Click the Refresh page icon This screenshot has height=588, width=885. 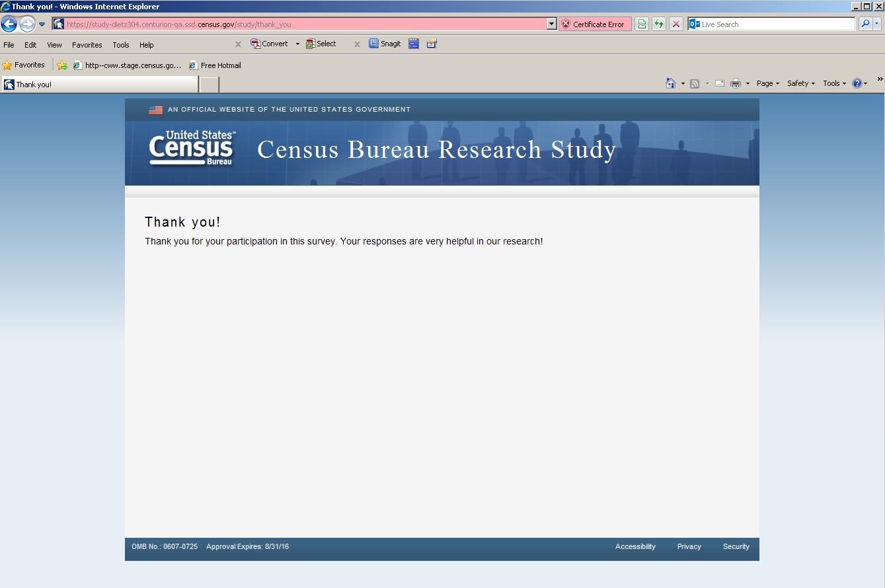pos(658,24)
